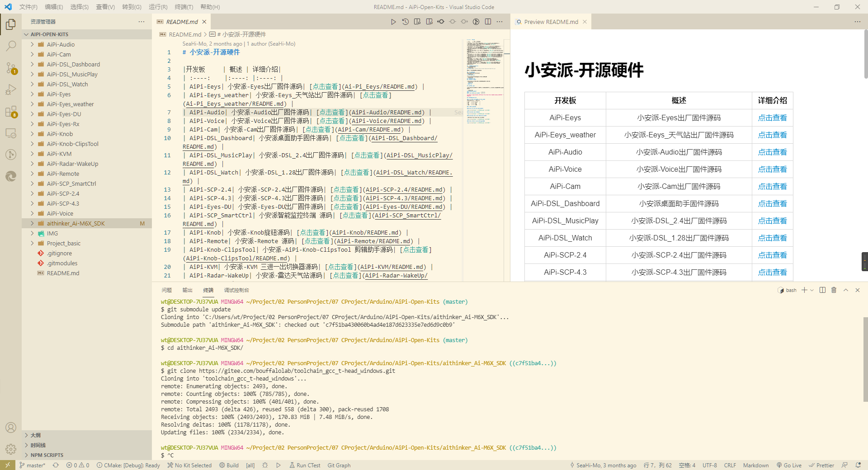Click Go Live in status bar
The width and height of the screenshot is (868, 470).
[789, 465]
